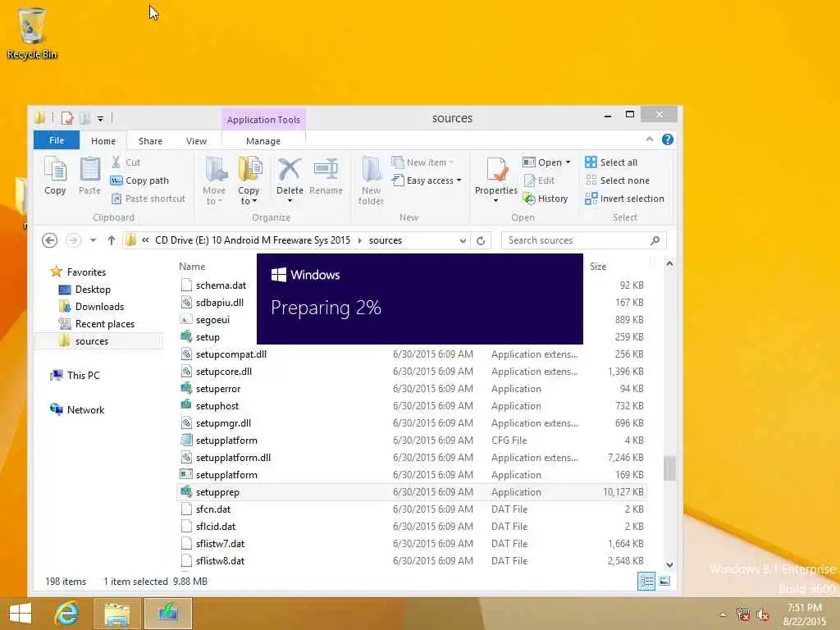Select This PC in navigation pane
Screen dimensions: 840x630
tap(83, 376)
